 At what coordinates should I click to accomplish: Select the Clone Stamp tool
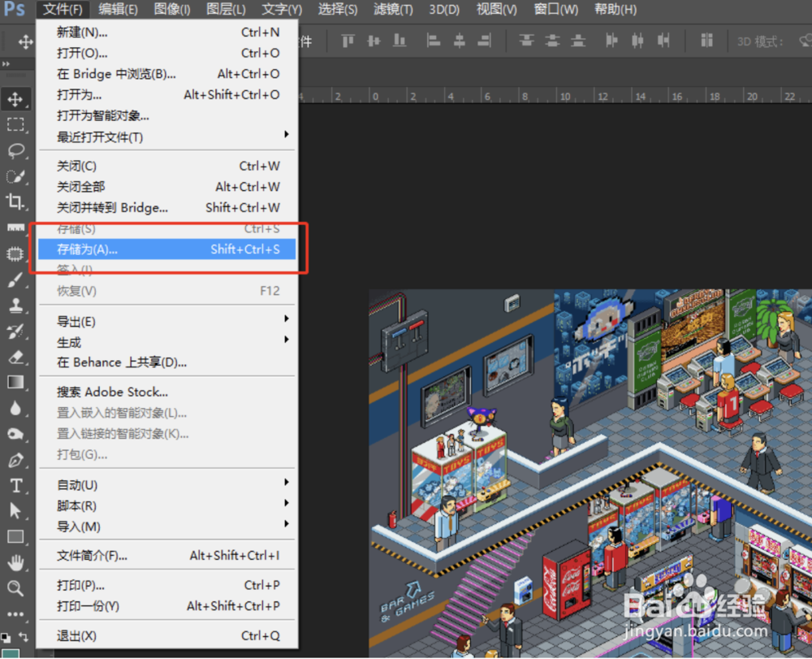point(15,306)
